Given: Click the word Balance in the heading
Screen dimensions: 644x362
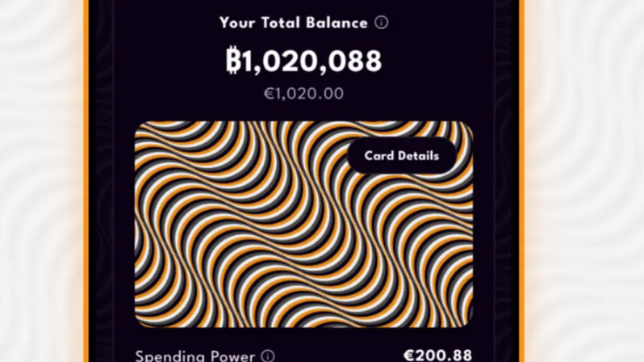Looking at the screenshot, I should click(337, 23).
